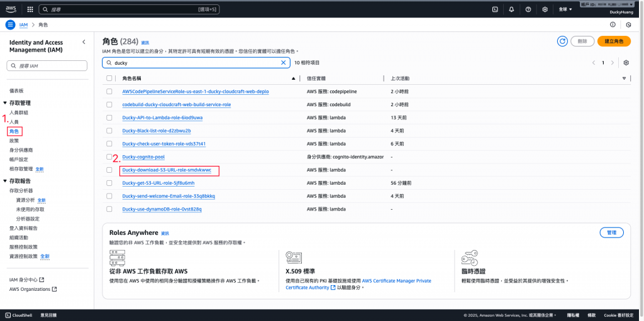644x321 pixels.
Task: Go to previous page arrow
Action: (594, 63)
